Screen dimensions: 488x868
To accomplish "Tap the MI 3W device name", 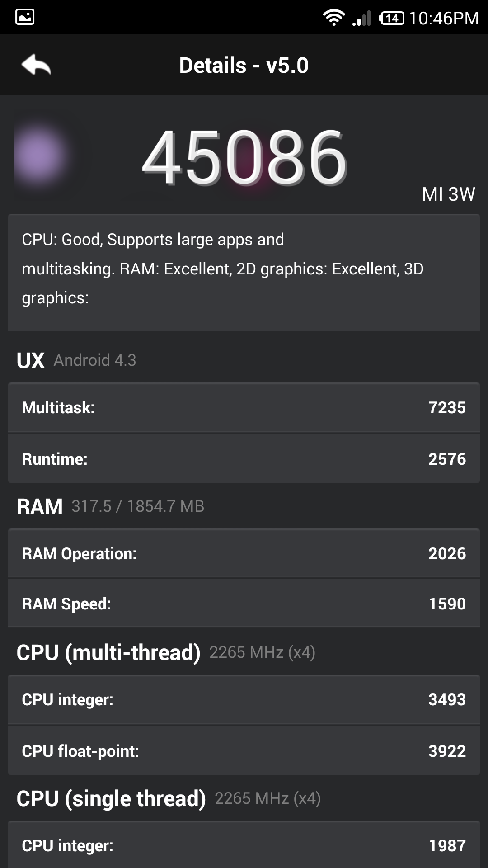I will [448, 194].
